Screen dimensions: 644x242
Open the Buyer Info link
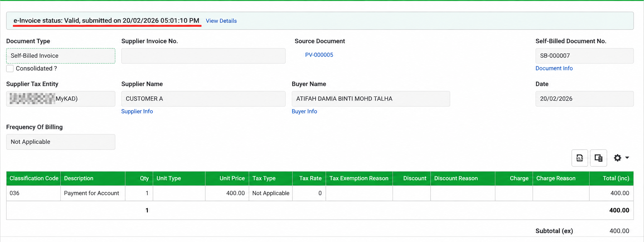[x=304, y=112]
